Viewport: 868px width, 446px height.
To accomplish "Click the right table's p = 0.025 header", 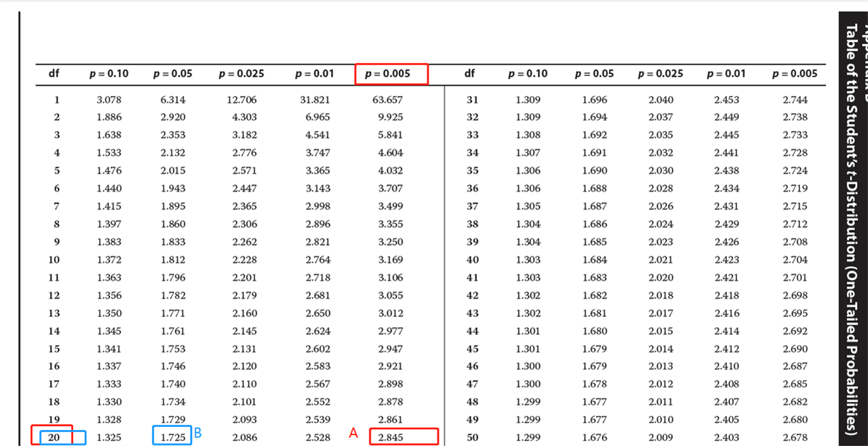I will (x=661, y=74).
